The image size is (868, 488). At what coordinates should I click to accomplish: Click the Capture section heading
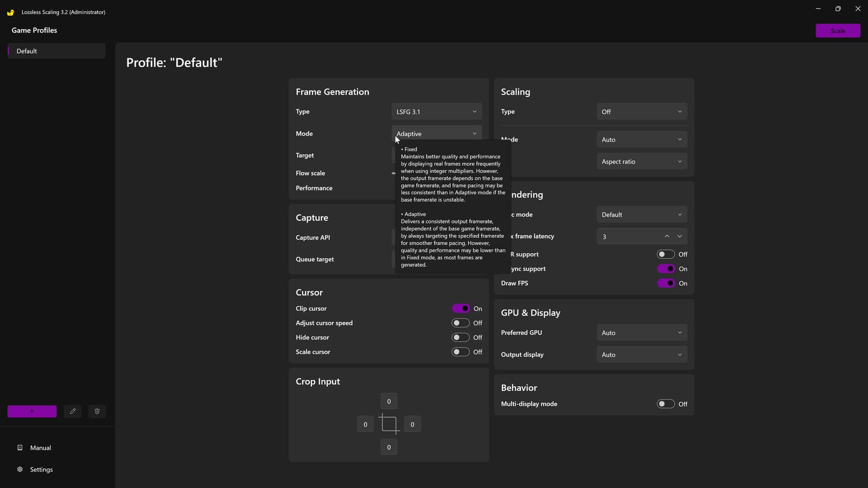click(x=312, y=217)
